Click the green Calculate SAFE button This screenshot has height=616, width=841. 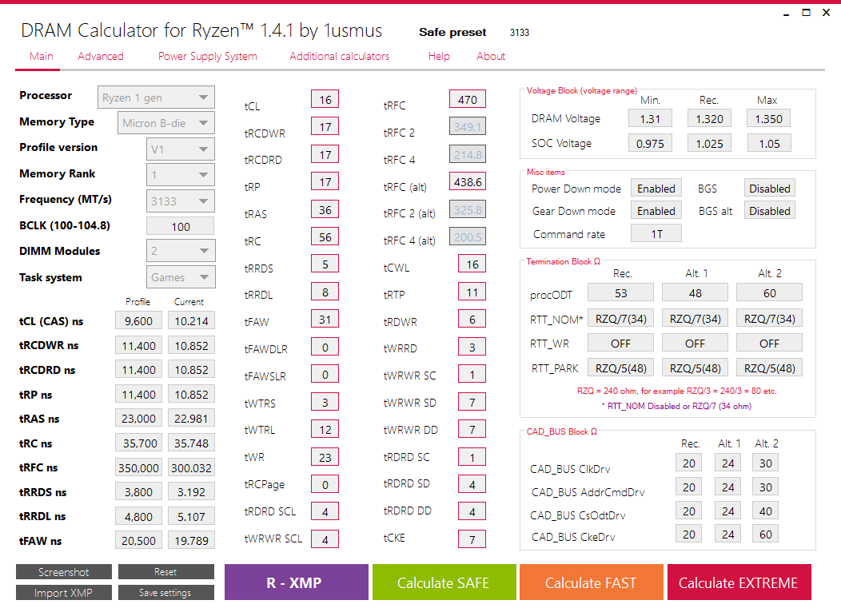tap(444, 582)
